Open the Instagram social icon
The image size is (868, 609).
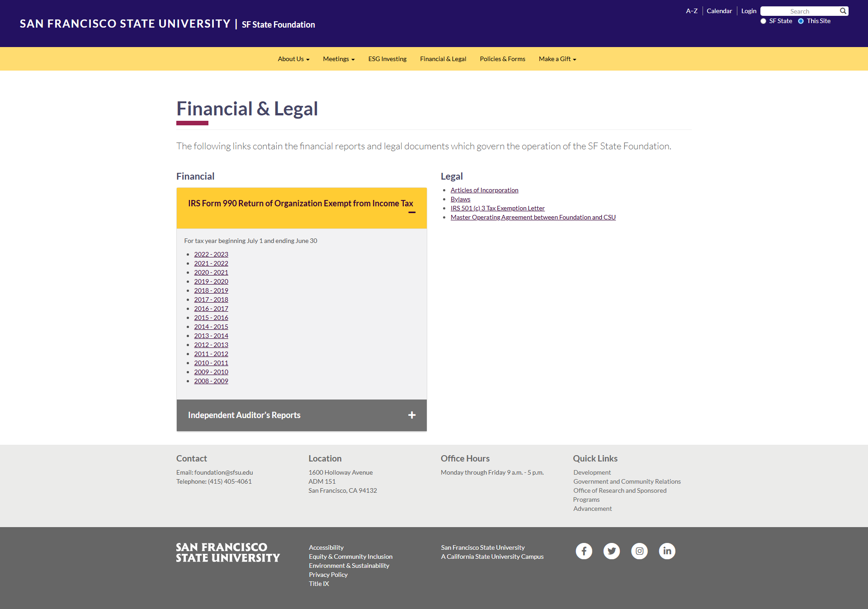[x=639, y=551]
